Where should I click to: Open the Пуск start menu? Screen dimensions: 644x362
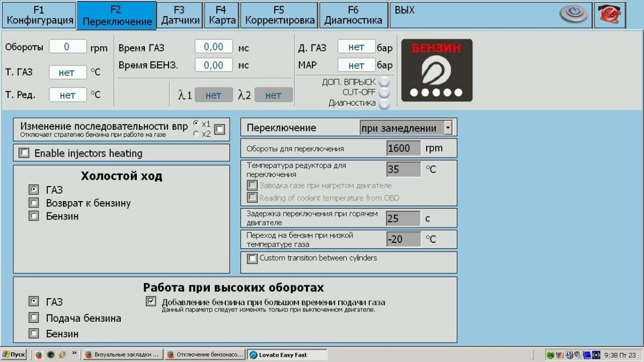pyautogui.click(x=14, y=355)
